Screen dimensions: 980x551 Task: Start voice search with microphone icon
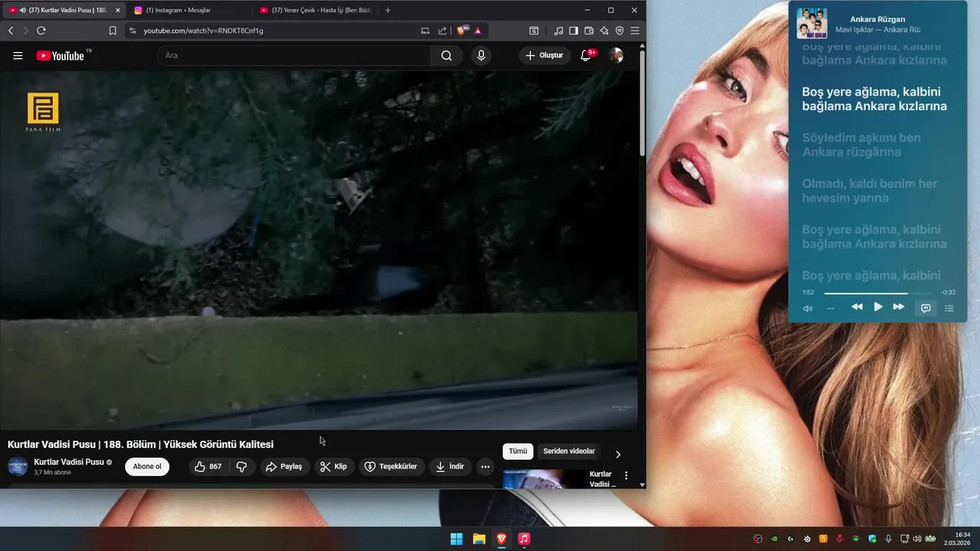click(481, 55)
